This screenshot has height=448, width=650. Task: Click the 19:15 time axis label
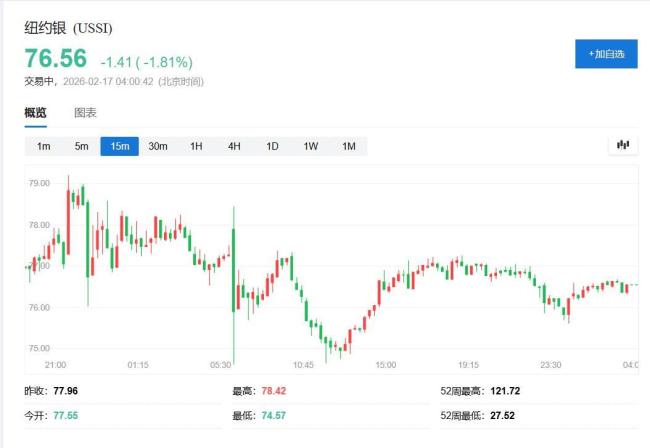pos(468,365)
